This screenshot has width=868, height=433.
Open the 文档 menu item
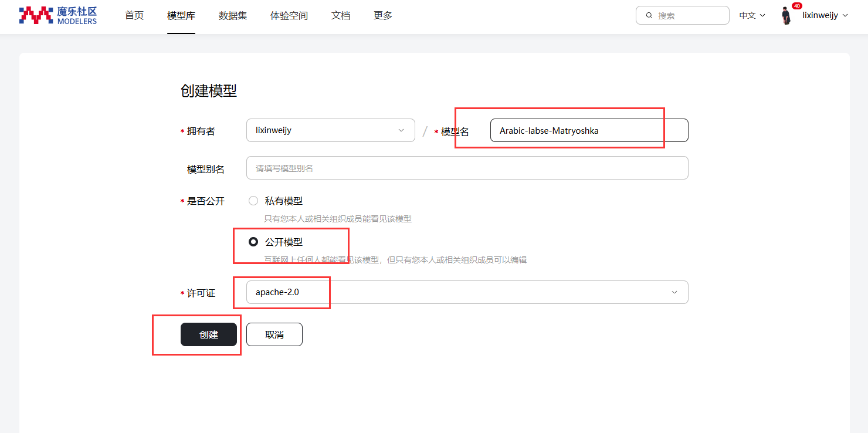(341, 16)
